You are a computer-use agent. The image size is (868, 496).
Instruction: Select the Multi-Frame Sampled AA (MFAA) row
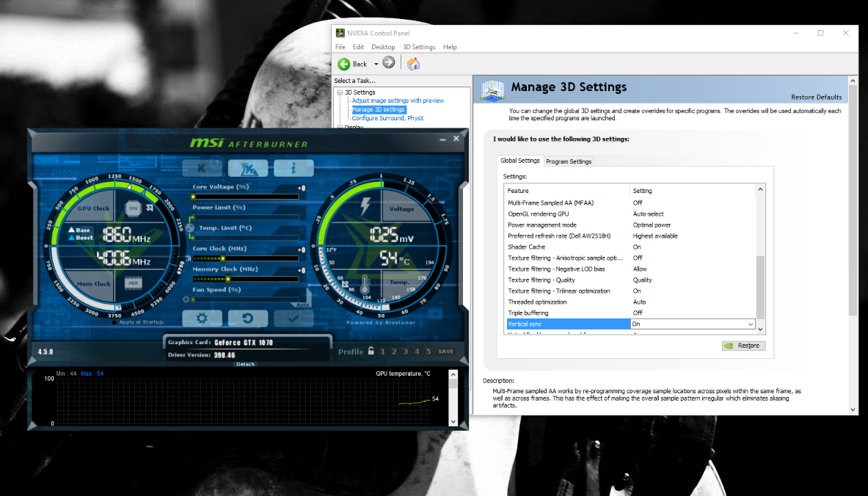pos(631,203)
